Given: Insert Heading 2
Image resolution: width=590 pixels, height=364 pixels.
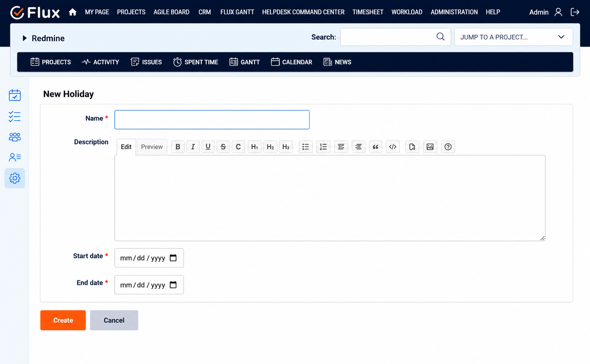Looking at the screenshot, I should tap(270, 147).
